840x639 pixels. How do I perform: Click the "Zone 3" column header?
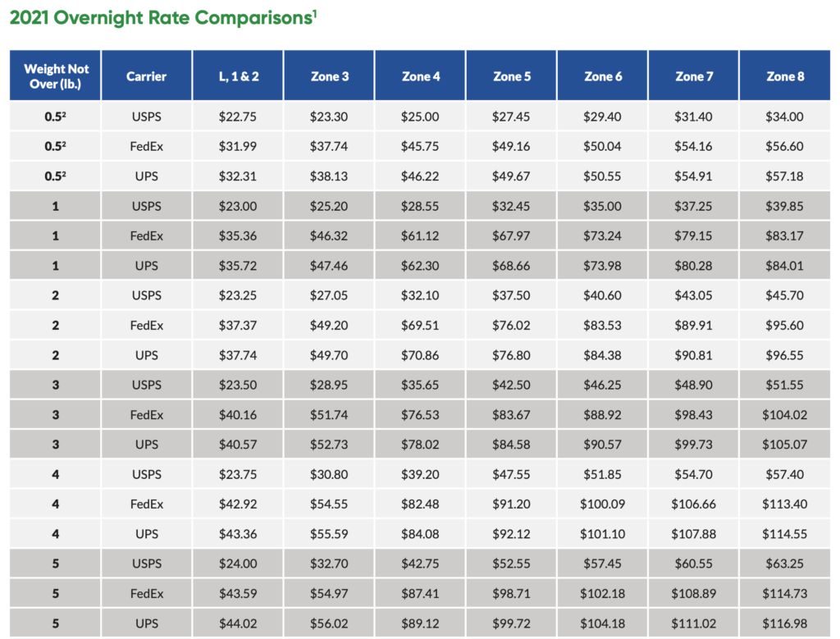pyautogui.click(x=329, y=76)
